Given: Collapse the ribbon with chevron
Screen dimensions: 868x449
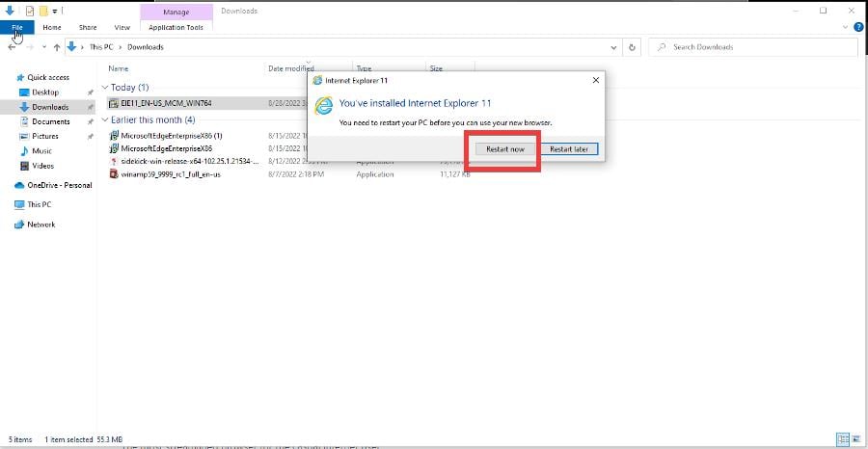Looking at the screenshot, I should coord(845,27).
